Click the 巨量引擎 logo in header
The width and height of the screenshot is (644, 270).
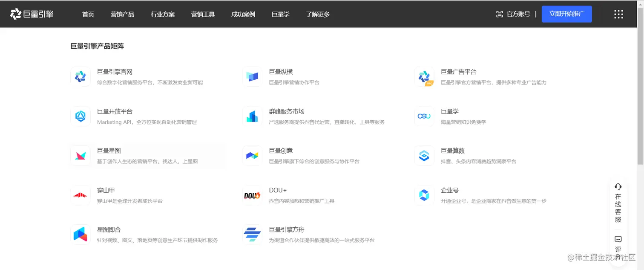pos(32,14)
